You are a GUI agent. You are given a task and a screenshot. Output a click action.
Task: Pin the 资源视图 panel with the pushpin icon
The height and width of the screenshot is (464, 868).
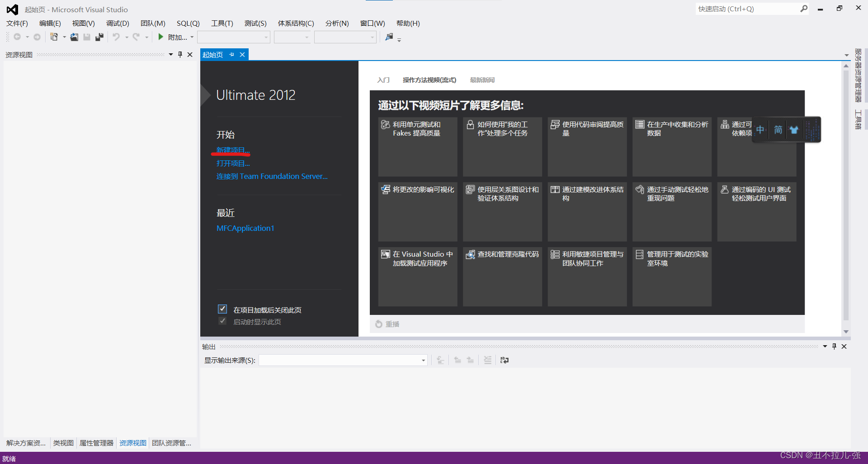[180, 55]
